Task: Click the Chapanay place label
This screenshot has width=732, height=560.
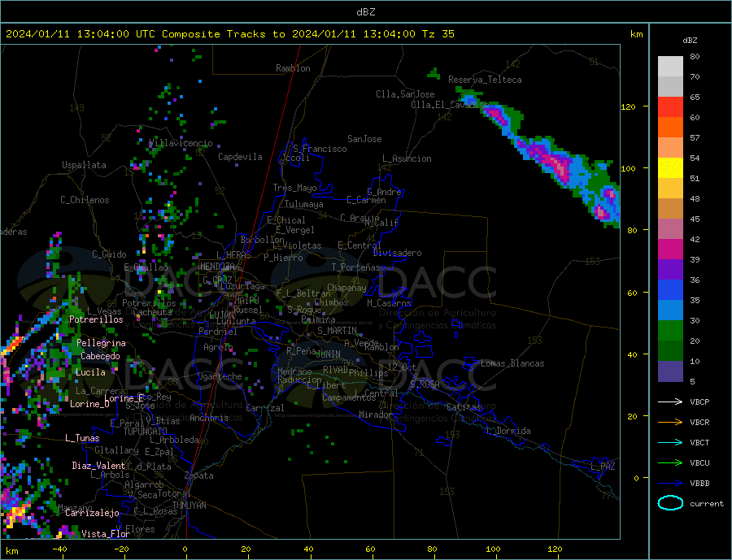Action: click(346, 288)
